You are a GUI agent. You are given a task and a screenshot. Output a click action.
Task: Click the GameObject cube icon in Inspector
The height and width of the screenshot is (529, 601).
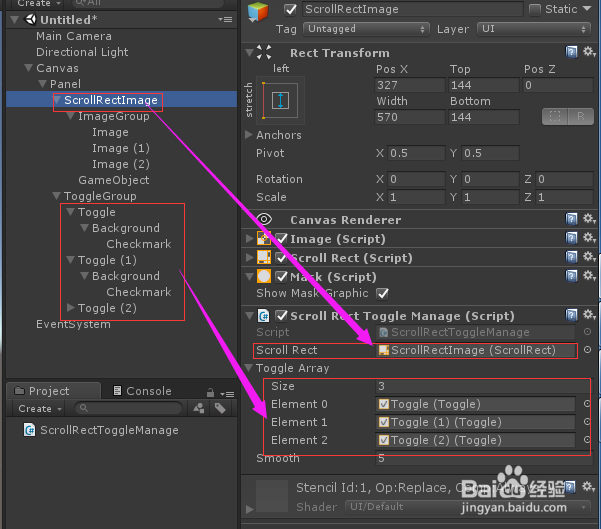coord(258,12)
